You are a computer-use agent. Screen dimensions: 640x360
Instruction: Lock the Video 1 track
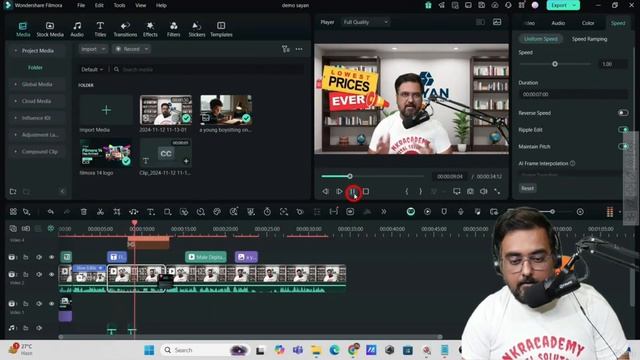pos(26,304)
